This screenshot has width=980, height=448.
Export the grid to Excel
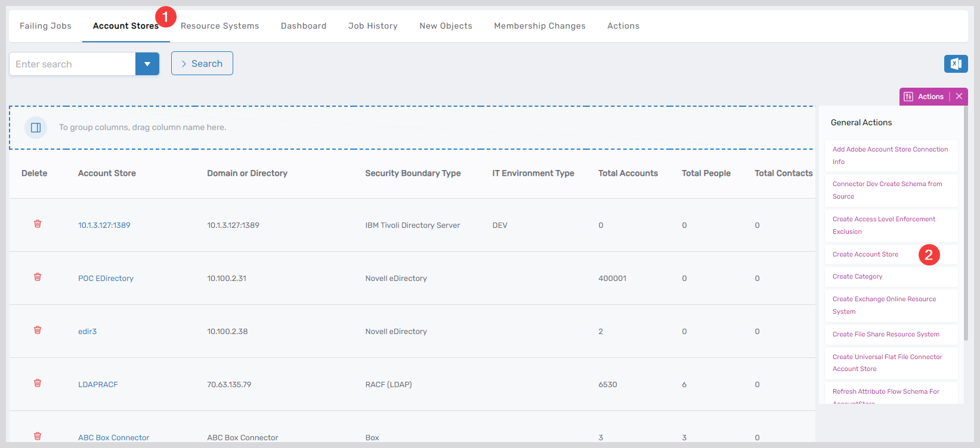[x=956, y=64]
